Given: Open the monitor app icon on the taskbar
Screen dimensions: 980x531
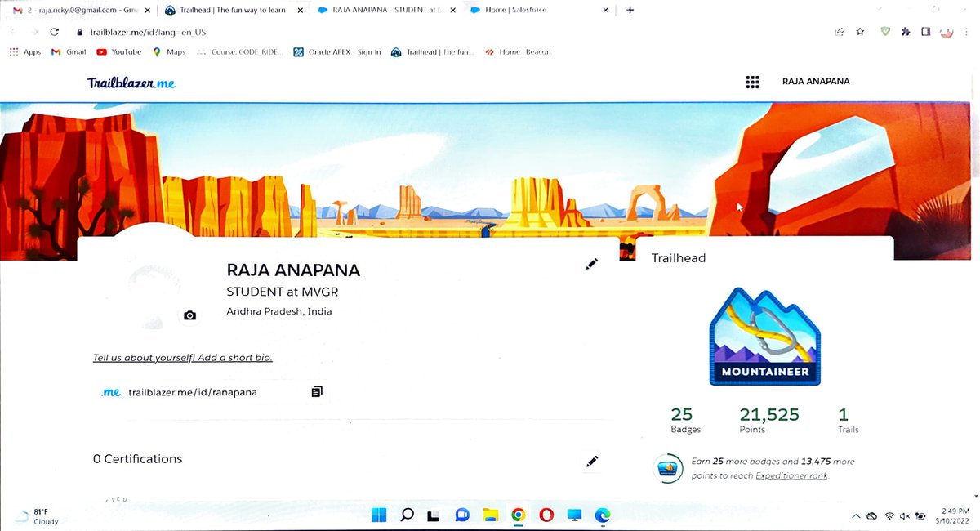Looking at the screenshot, I should pos(574,515).
